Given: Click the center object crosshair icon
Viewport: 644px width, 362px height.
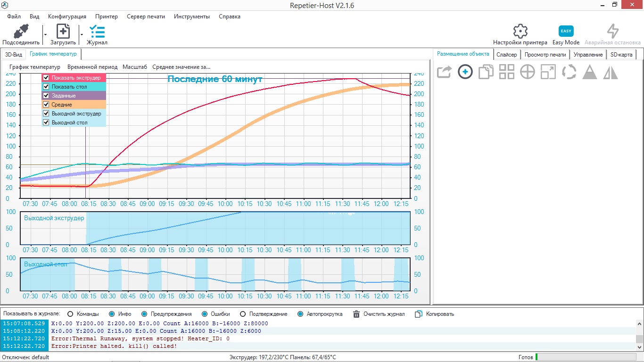Looking at the screenshot, I should coord(527,72).
